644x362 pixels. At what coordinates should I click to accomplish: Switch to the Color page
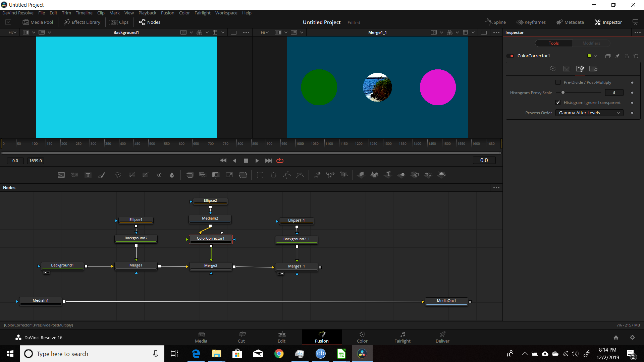(x=362, y=337)
